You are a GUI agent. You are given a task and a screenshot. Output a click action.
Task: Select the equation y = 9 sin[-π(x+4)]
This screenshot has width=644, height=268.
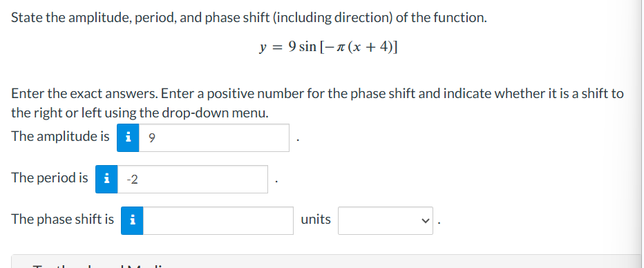click(328, 47)
